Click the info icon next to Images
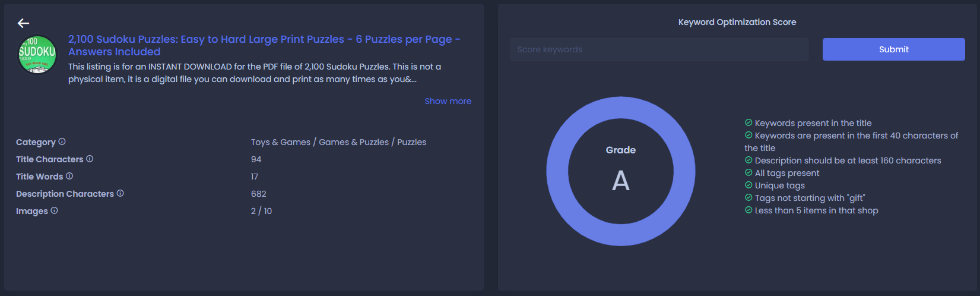 [x=54, y=210]
